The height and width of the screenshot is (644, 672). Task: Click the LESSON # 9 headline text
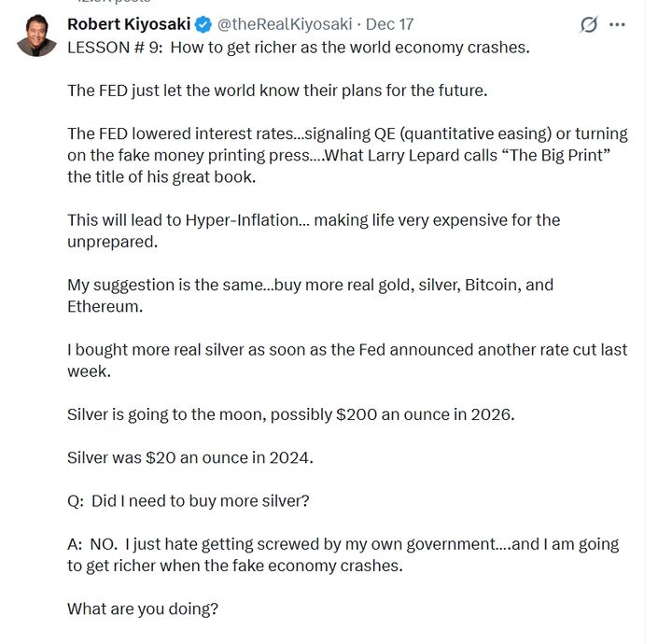tap(298, 48)
